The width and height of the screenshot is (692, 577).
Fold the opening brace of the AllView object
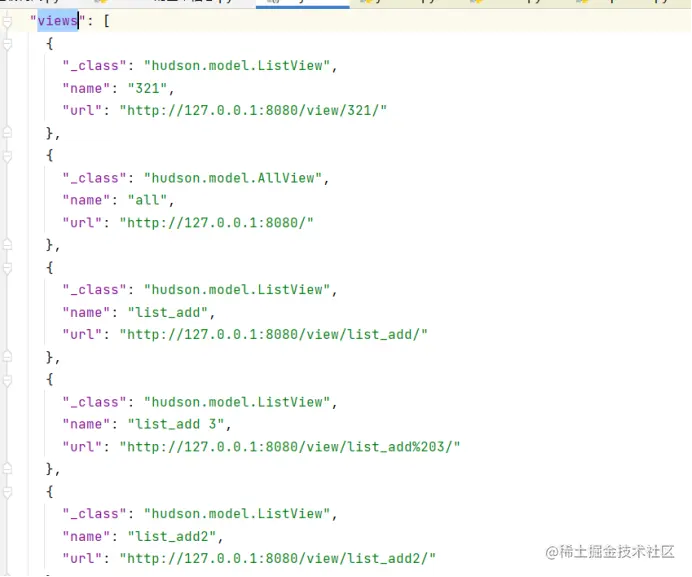pos(7,155)
